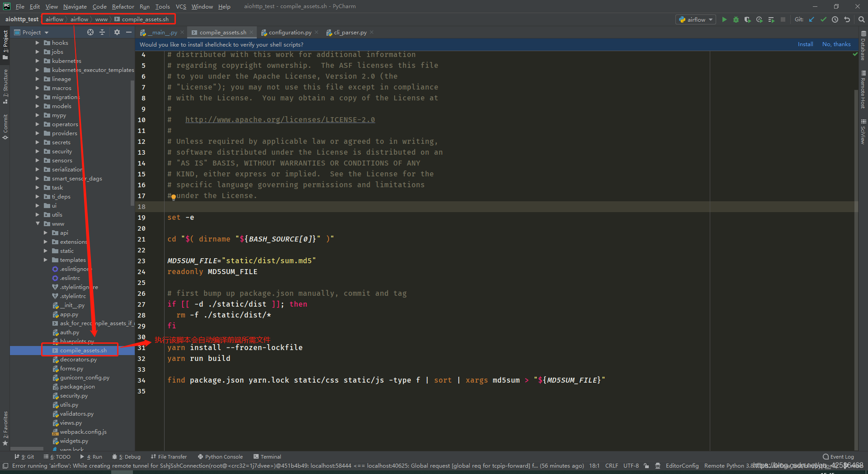Expand the static folder under www
This screenshot has width=868, height=474.
46,251
